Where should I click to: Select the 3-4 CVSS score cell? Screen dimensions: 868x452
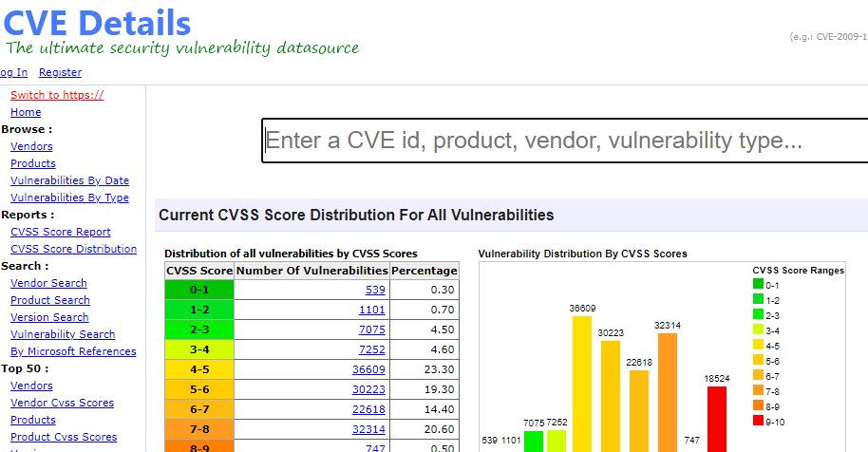click(199, 349)
